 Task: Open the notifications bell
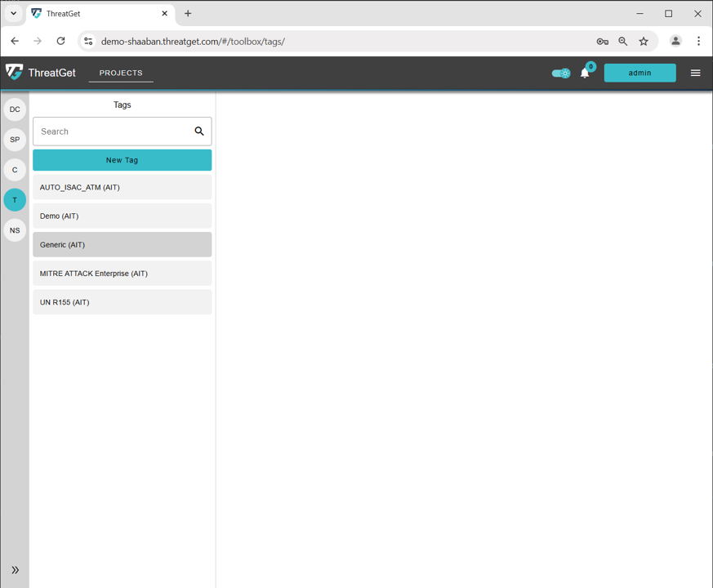coord(585,73)
